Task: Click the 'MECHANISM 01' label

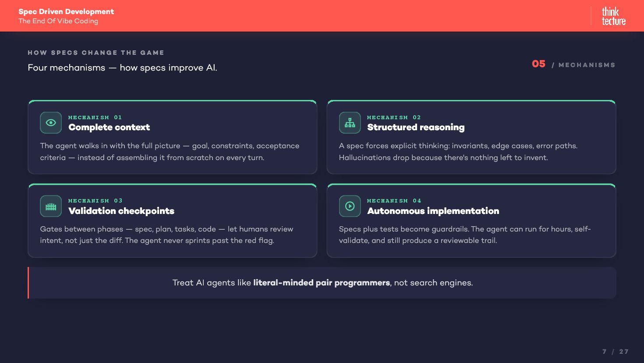Action: point(95,117)
